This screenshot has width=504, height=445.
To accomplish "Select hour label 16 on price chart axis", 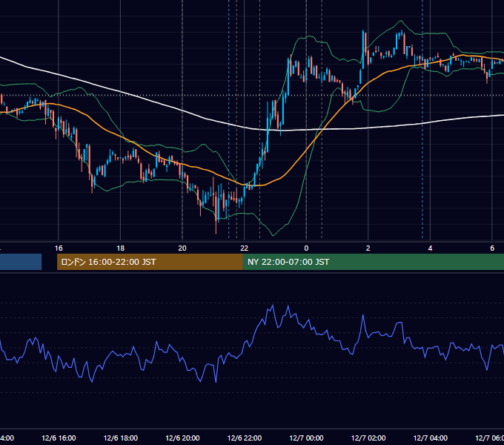I will (59, 248).
